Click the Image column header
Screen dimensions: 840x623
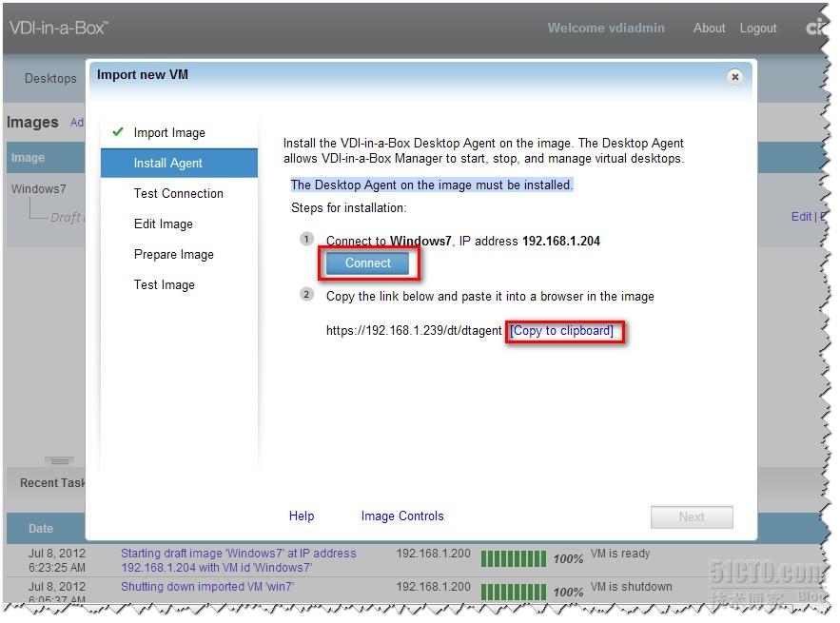coord(28,158)
